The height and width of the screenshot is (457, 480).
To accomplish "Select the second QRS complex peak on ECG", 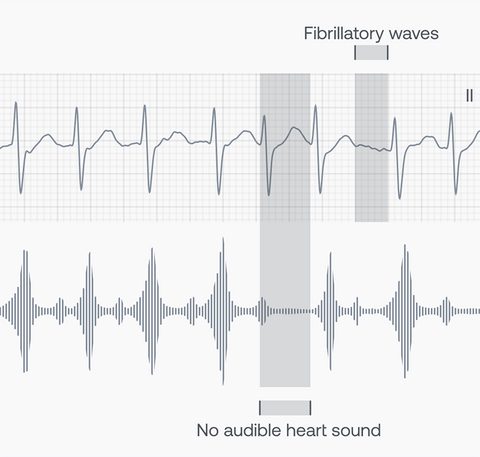I will coord(77,109).
